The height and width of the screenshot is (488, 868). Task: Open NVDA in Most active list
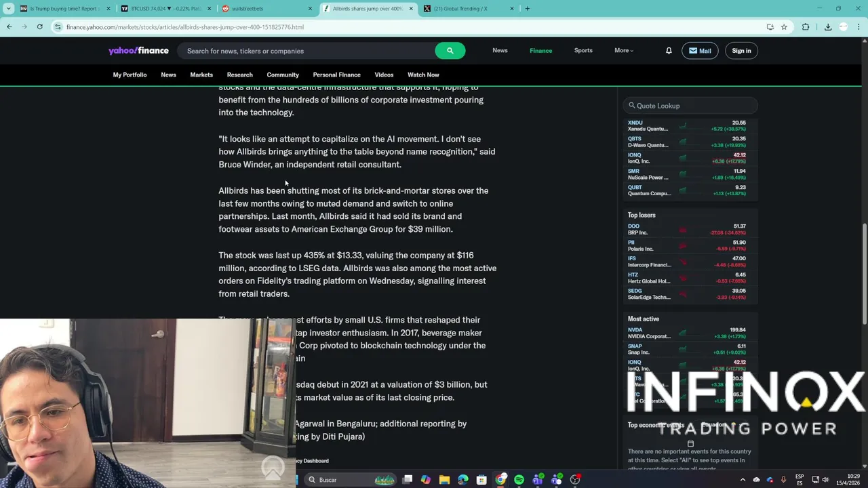click(x=635, y=330)
